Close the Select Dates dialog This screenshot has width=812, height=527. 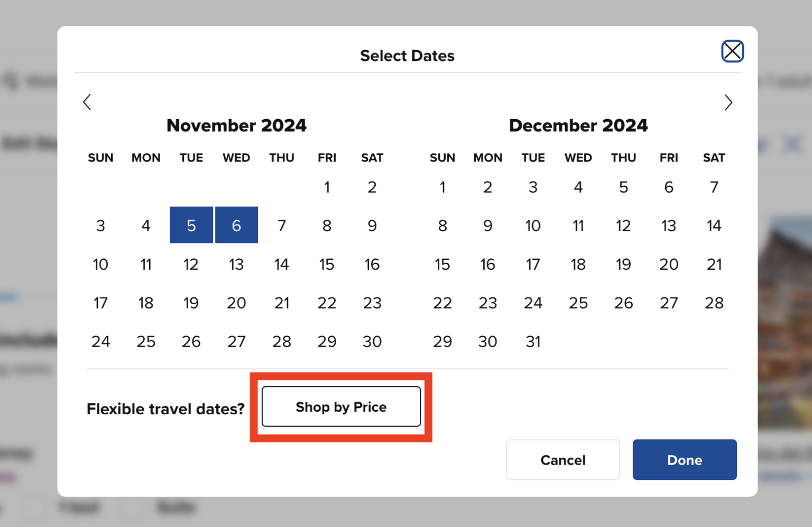[x=732, y=51]
